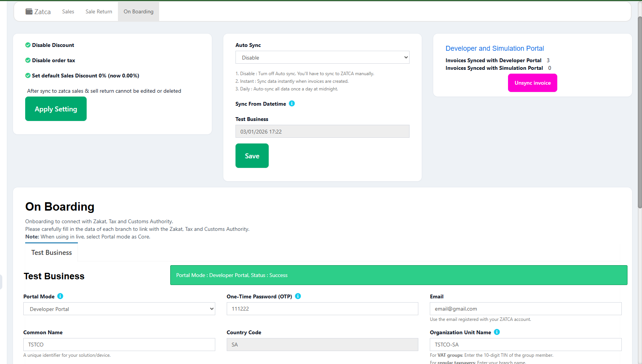Click the green check icon beside Disable Discount
Image resolution: width=642 pixels, height=364 pixels.
pyautogui.click(x=28, y=45)
